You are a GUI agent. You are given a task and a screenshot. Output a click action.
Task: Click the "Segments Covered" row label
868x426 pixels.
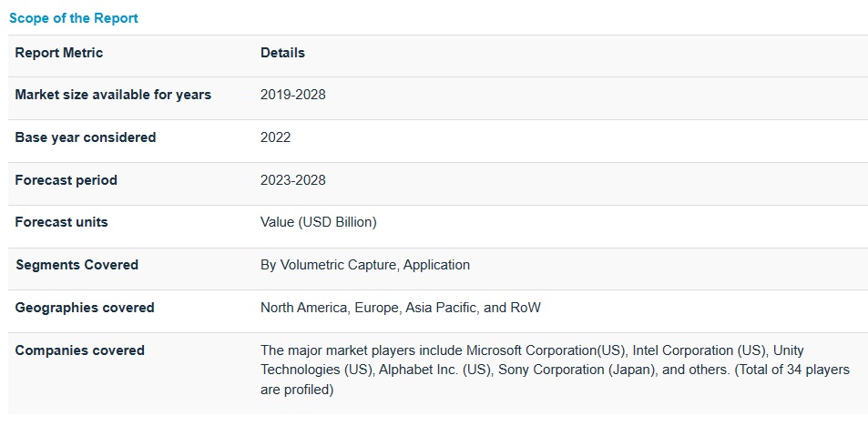[77, 265]
